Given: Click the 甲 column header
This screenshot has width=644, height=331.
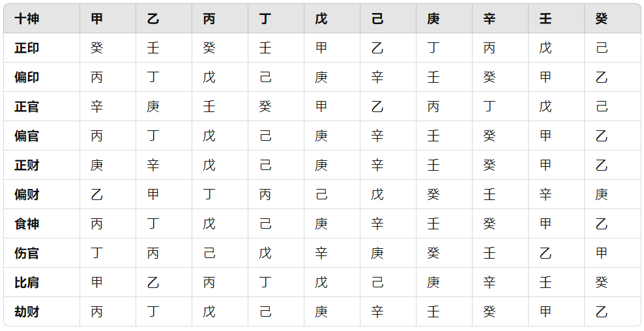Looking at the screenshot, I should pos(97,19).
